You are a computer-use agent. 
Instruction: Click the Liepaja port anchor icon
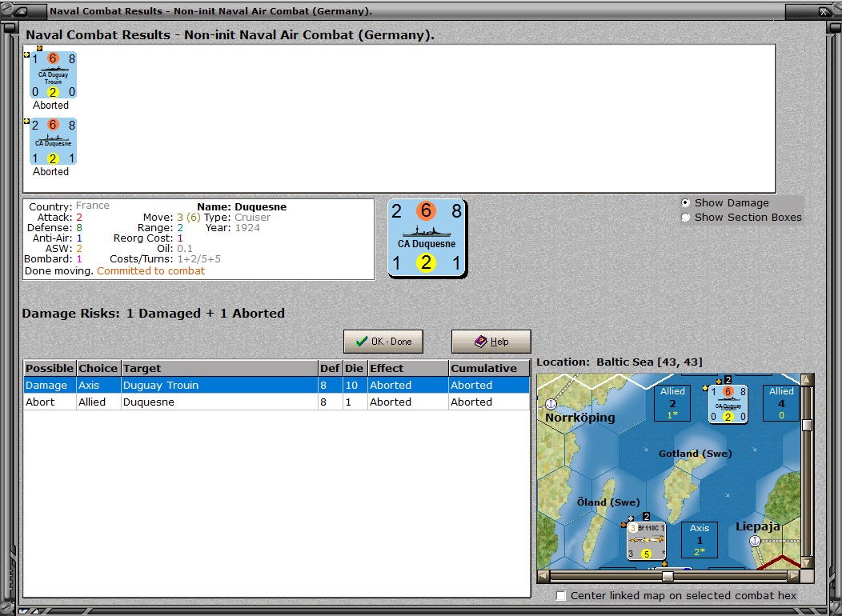[x=755, y=541]
